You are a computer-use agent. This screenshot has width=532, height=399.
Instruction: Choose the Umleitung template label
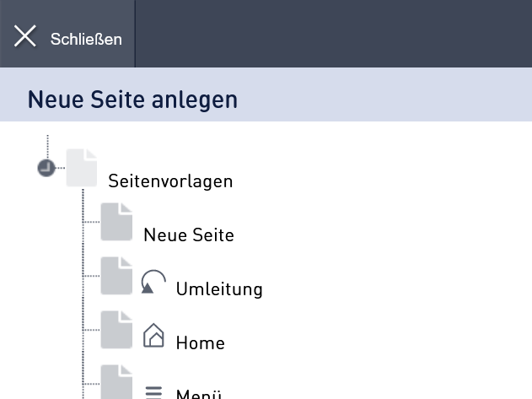(x=219, y=289)
